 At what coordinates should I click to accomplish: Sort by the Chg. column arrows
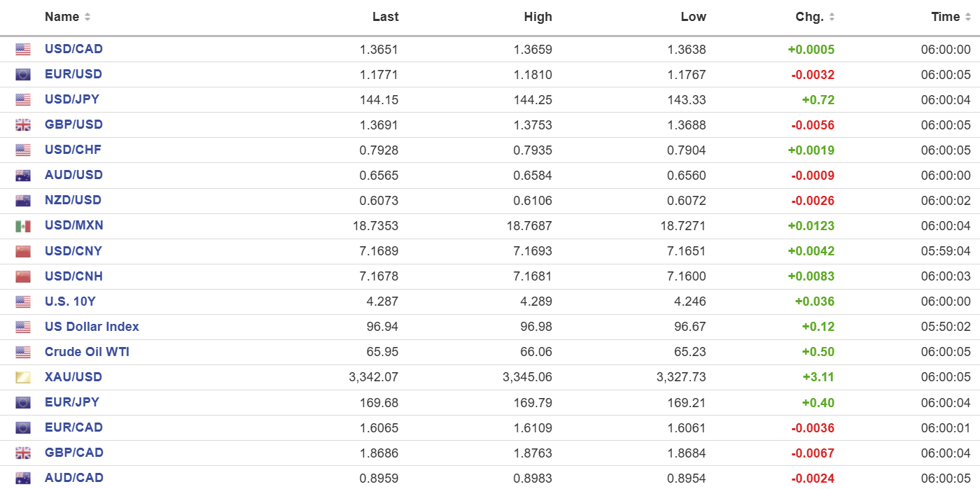coord(832,17)
